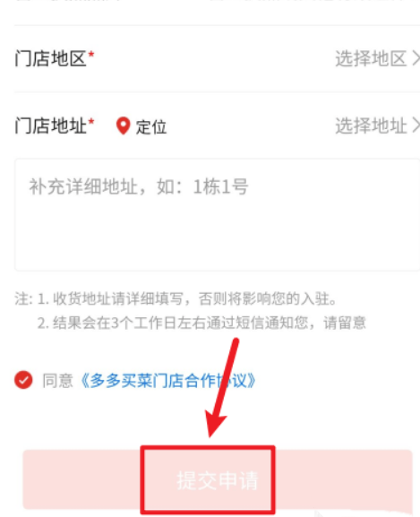420x517 pixels.
Task: Click the note line about 收货地址
Action: [176, 298]
